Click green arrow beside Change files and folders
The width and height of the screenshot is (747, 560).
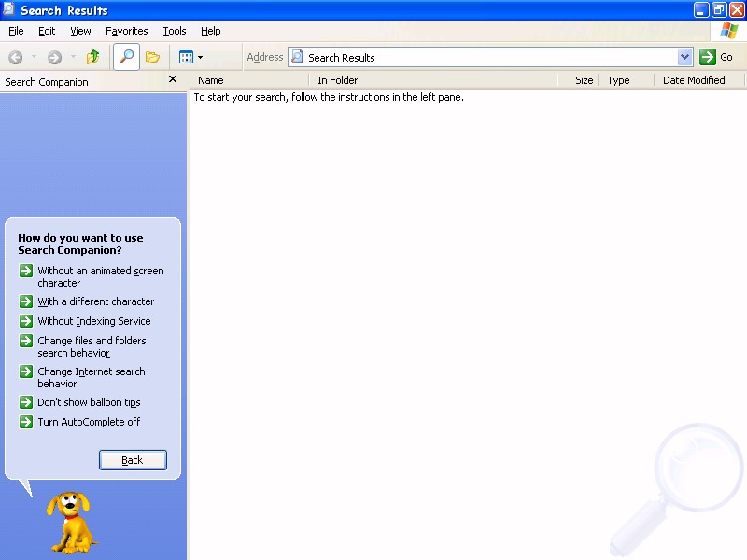click(x=26, y=341)
